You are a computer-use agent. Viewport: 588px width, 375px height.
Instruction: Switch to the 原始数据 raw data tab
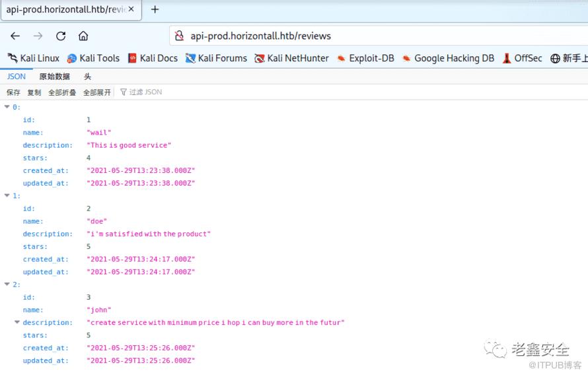point(54,77)
